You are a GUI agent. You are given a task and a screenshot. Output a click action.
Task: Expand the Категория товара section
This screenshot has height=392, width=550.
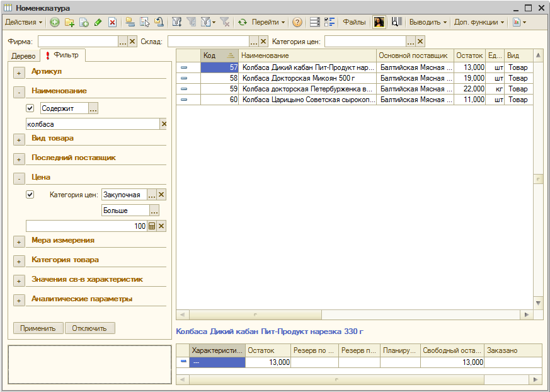pyautogui.click(x=19, y=262)
